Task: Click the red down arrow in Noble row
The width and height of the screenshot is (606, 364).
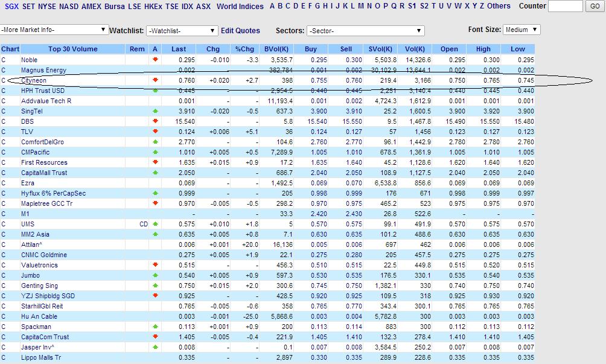Action: (x=155, y=60)
